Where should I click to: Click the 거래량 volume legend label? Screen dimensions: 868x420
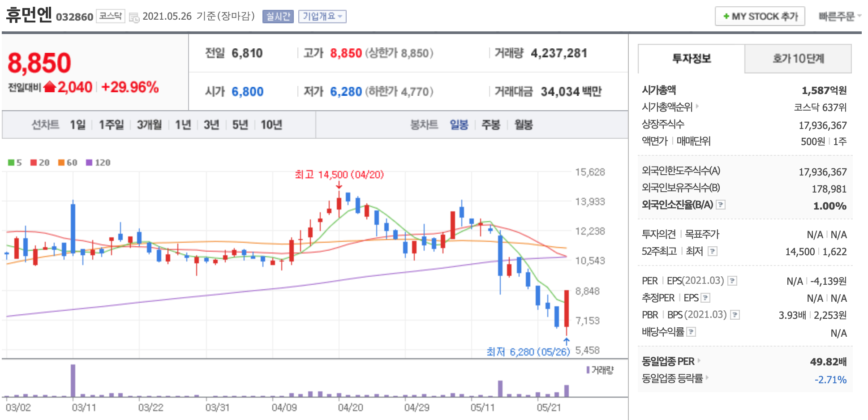600,370
